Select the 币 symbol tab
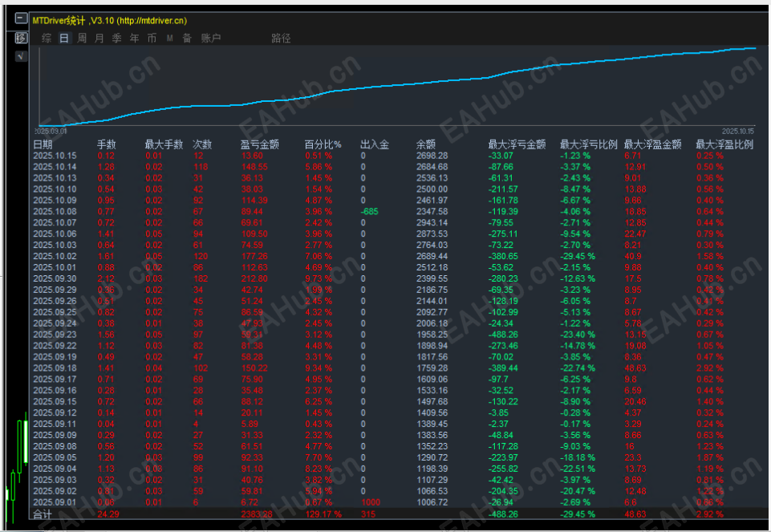This screenshot has height=532, width=771. coord(152,38)
